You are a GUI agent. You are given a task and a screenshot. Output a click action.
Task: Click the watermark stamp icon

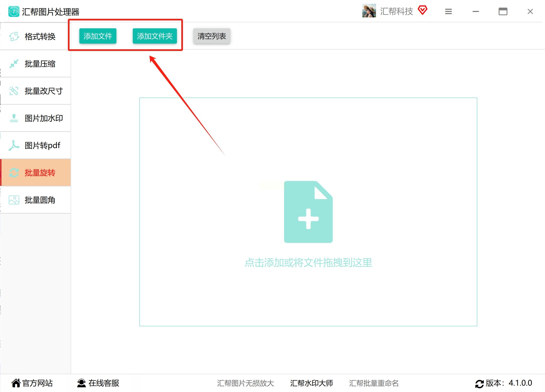pos(14,118)
